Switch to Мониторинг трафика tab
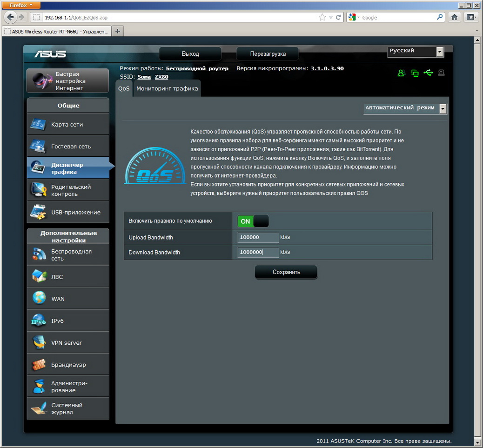The image size is (483, 448). coord(167,88)
